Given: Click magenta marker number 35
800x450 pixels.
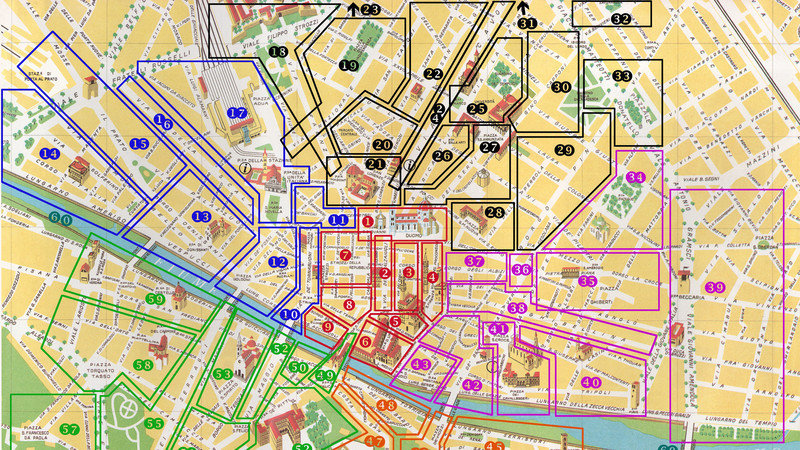Looking at the screenshot, I should pyautogui.click(x=588, y=281).
